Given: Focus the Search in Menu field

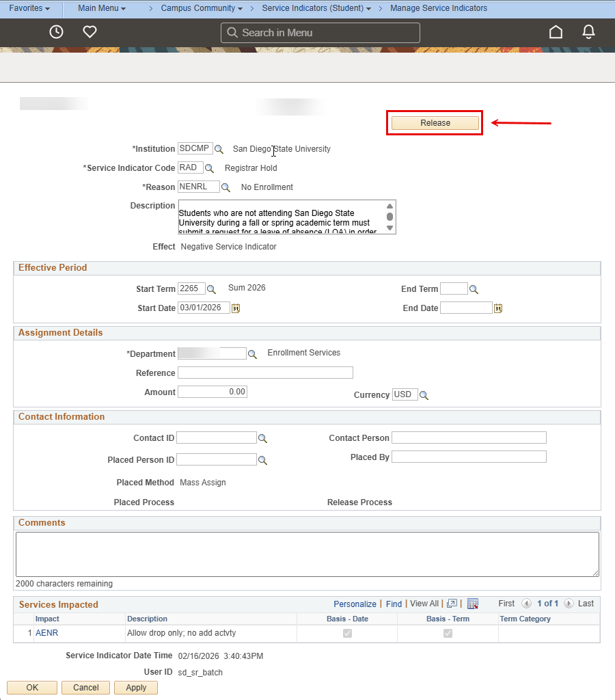Looking at the screenshot, I should tap(320, 33).
